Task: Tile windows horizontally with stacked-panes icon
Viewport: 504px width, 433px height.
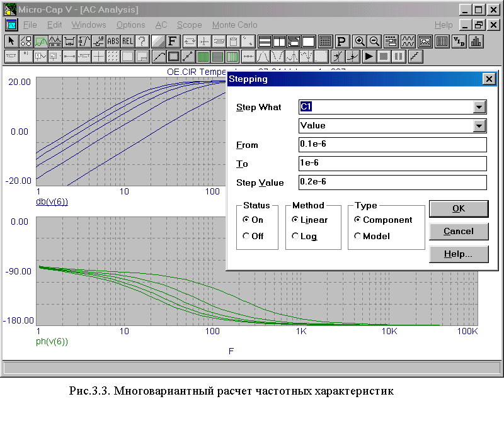Action: point(265,42)
